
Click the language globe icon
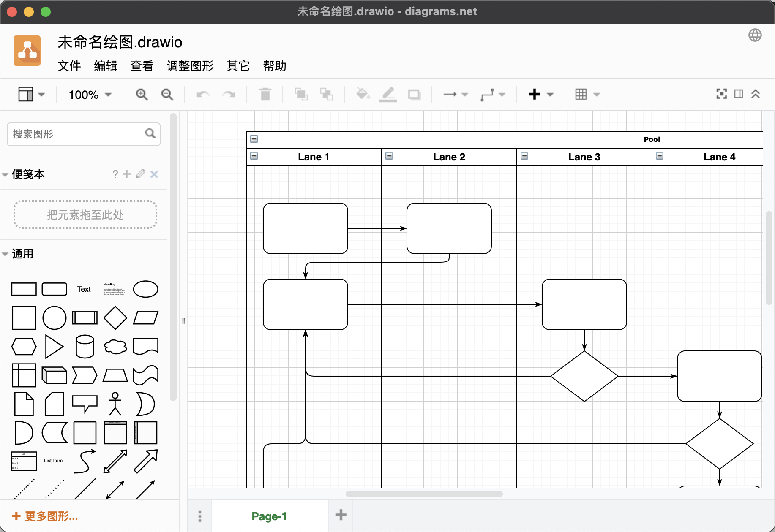[755, 35]
